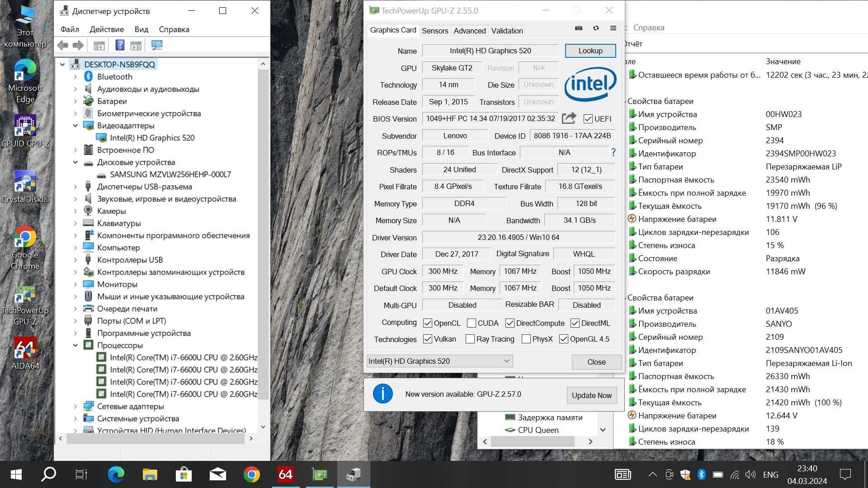Open the notification center from the taskbar
Viewport: 868px width, 488px height.
point(845,474)
